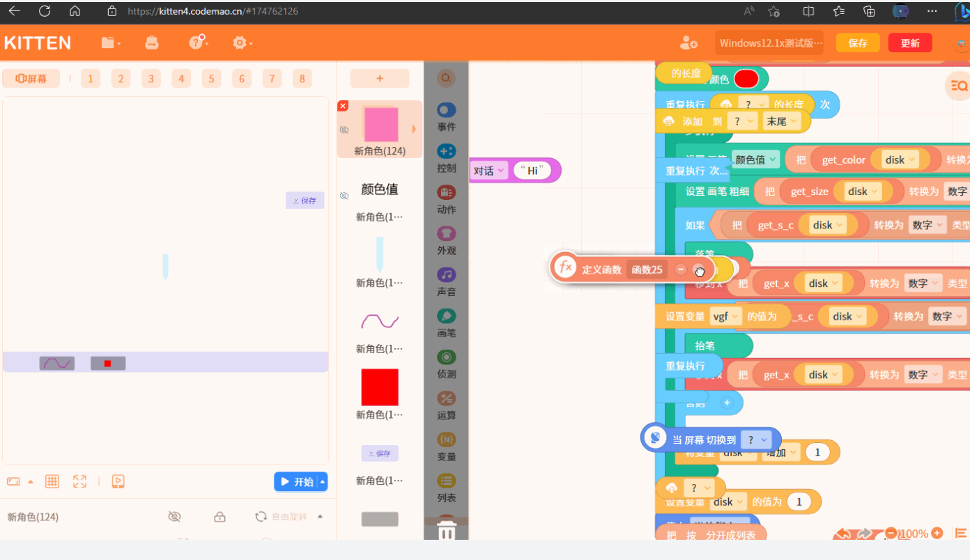Image resolution: width=970 pixels, height=560 pixels.
Task: Open the 动作 block category
Action: 447,199
